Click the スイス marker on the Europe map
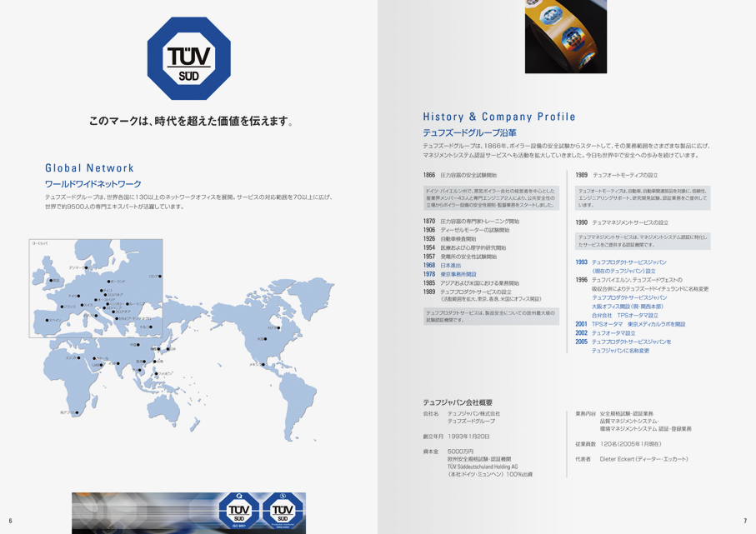756x534 pixels. pos(81,305)
